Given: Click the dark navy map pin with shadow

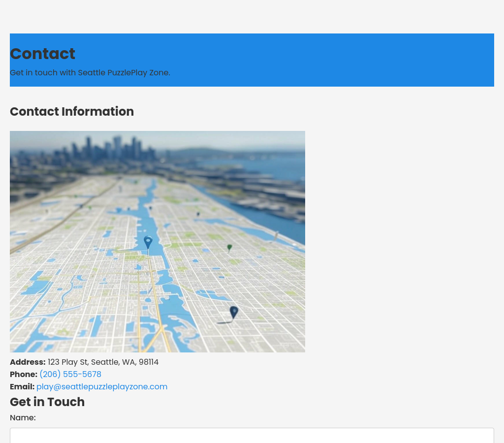Looking at the screenshot, I should 234,312.
